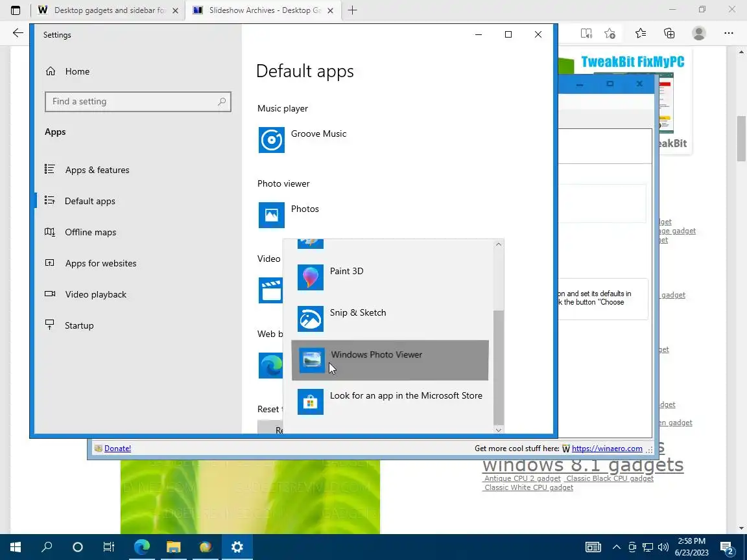The image size is (747, 560).
Task: Open Edge profile account icon
Action: click(x=699, y=33)
